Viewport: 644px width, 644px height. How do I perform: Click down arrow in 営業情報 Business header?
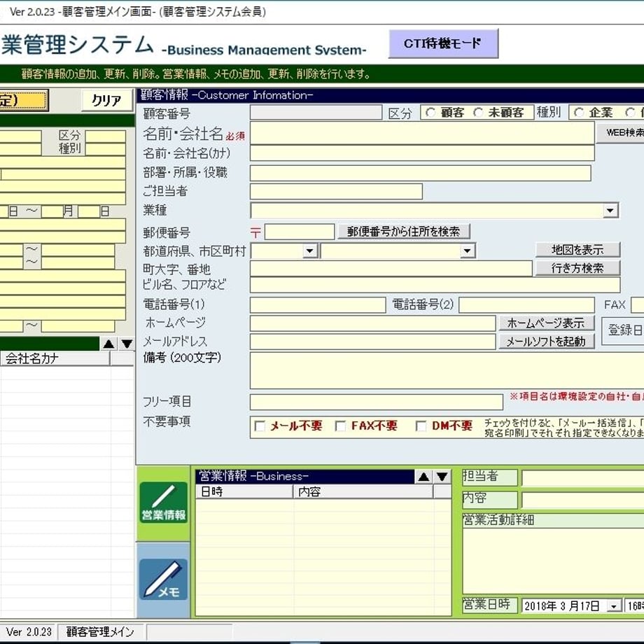tap(442, 477)
